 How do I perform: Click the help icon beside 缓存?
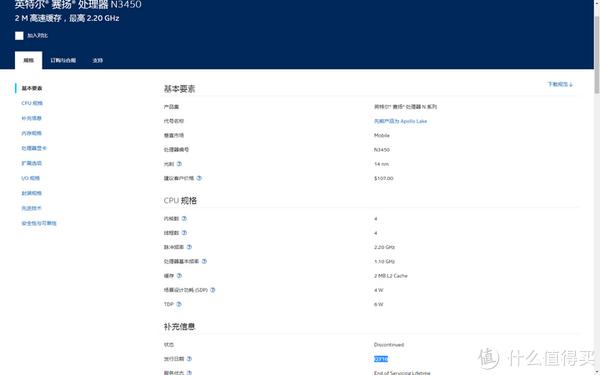179,276
